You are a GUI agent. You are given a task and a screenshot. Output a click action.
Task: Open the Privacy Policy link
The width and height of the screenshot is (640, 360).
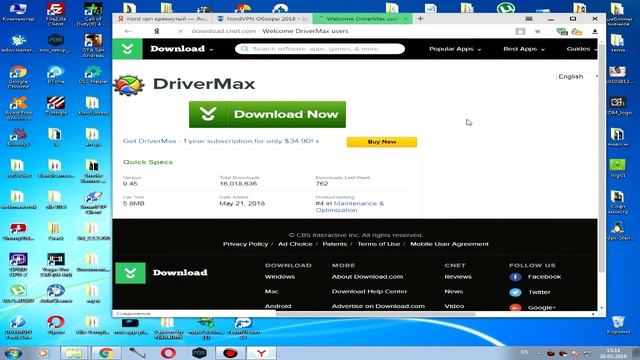(245, 244)
